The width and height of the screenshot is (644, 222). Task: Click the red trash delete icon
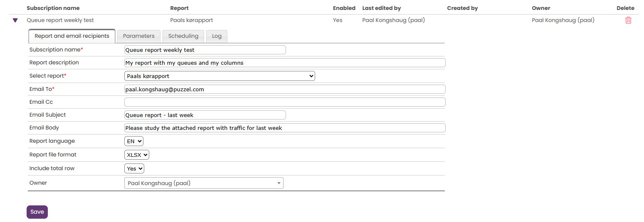click(x=628, y=20)
